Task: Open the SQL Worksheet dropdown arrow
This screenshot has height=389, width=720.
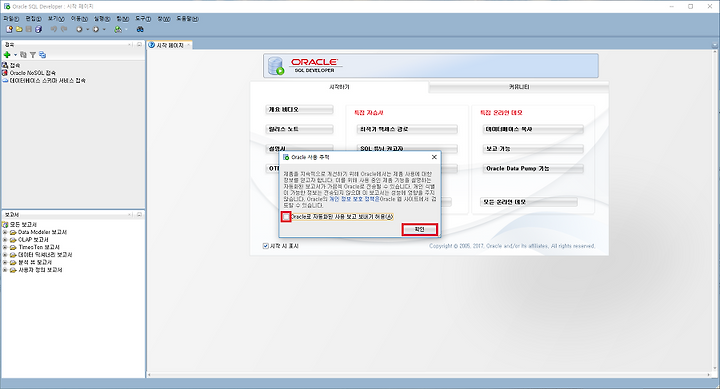Action: tap(126, 29)
